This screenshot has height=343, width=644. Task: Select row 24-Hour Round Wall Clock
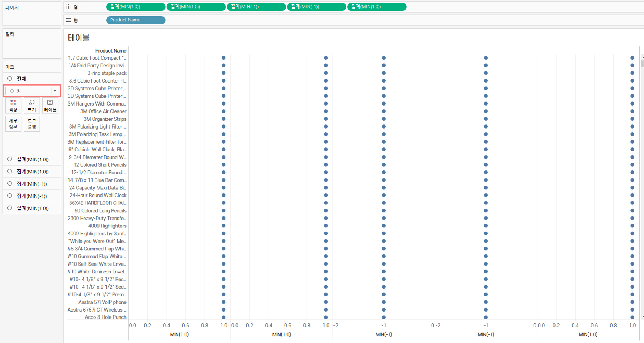pos(98,195)
